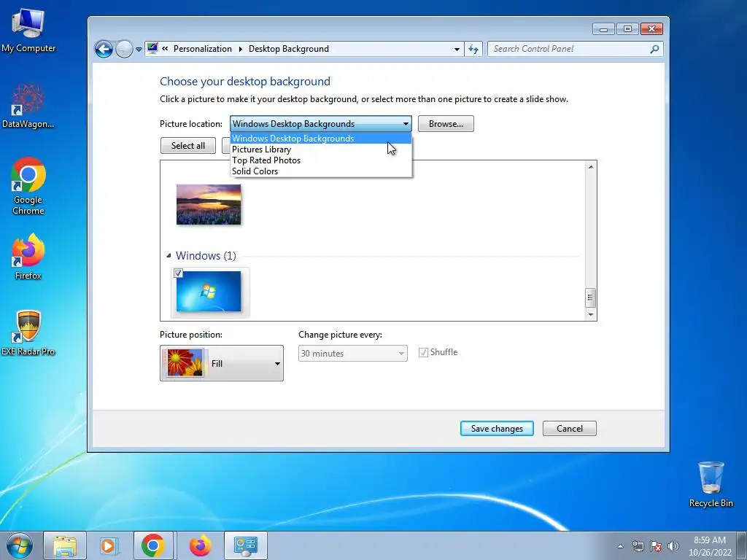Launch Firefox desktop shortcut
747x560 pixels.
coord(28,256)
